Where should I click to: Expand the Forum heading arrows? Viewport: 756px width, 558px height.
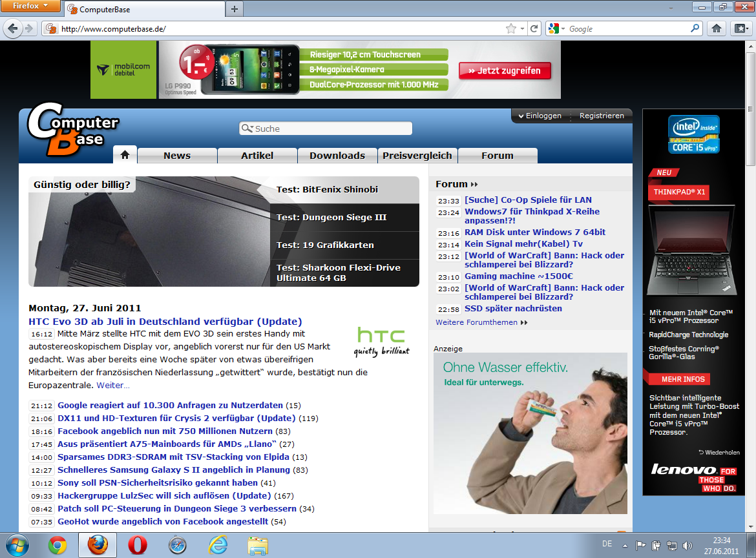474,184
